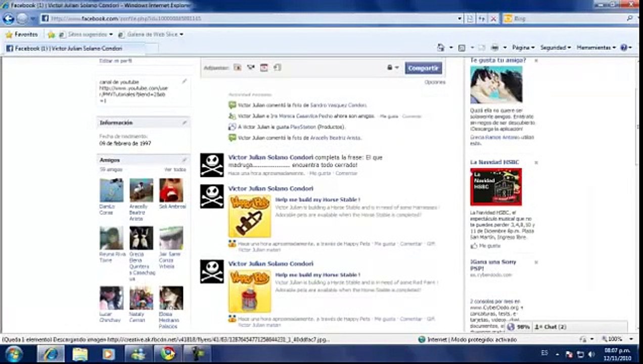Open the Seguridad menu
The width and height of the screenshot is (643, 364).
coord(555,48)
